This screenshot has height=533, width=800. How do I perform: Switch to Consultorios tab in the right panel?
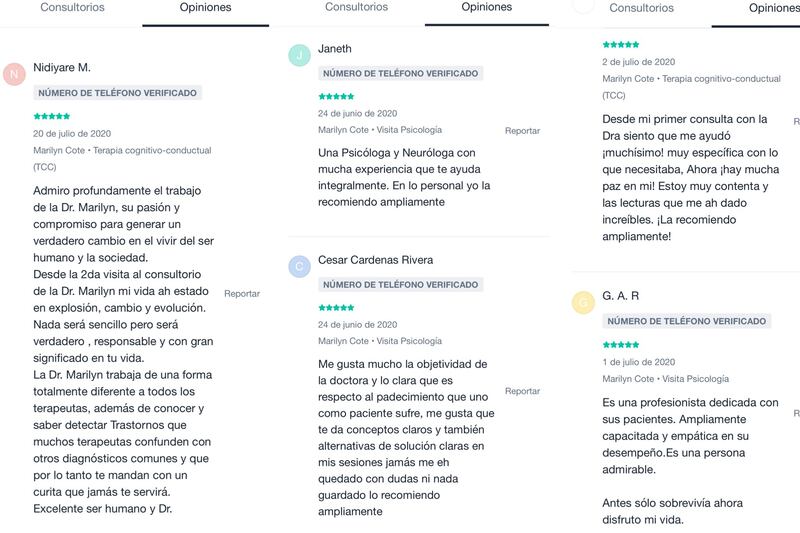pyautogui.click(x=641, y=8)
